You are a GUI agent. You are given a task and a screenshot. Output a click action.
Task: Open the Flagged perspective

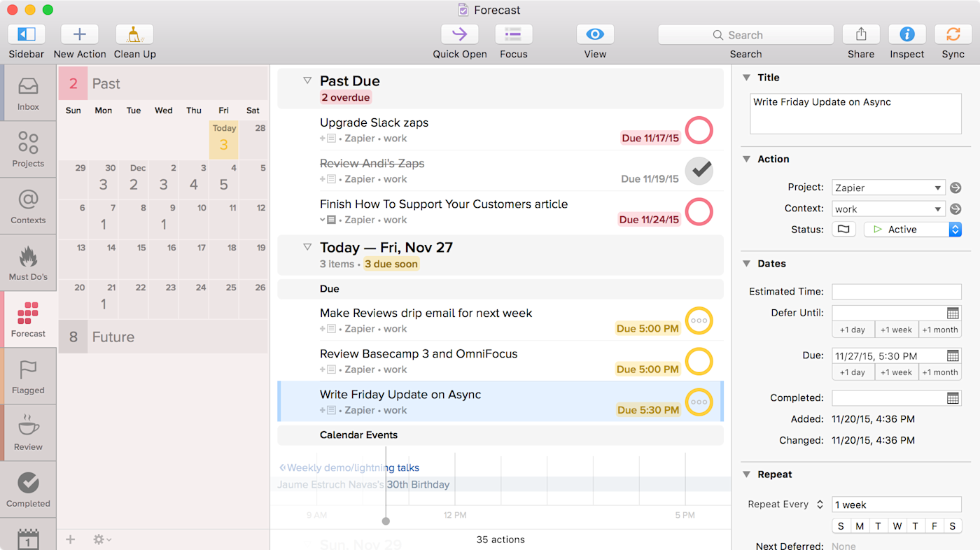[x=28, y=376]
